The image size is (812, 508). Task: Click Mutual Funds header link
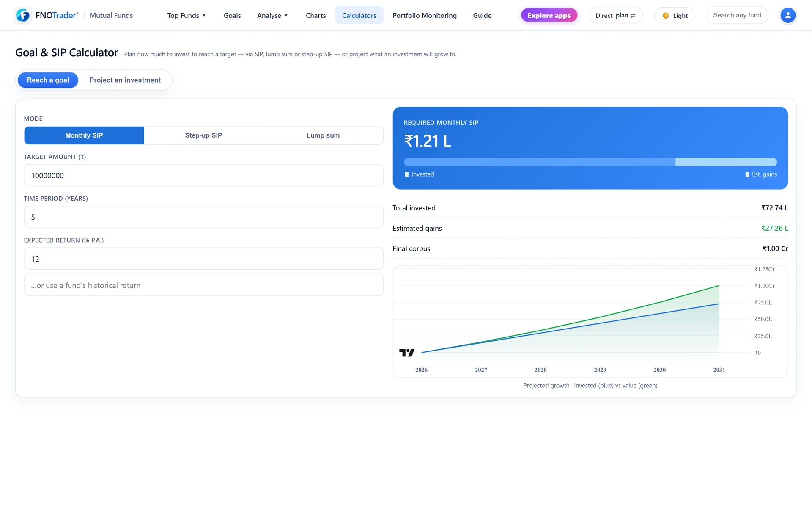[111, 15]
